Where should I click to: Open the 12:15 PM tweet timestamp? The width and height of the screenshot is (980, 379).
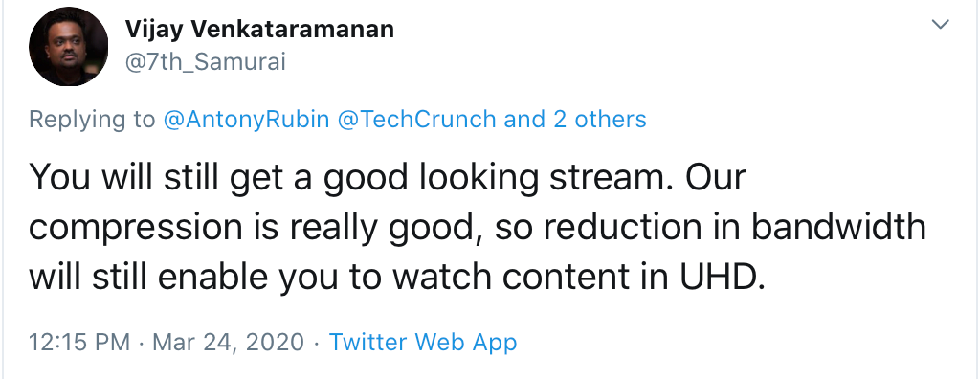tap(79, 342)
